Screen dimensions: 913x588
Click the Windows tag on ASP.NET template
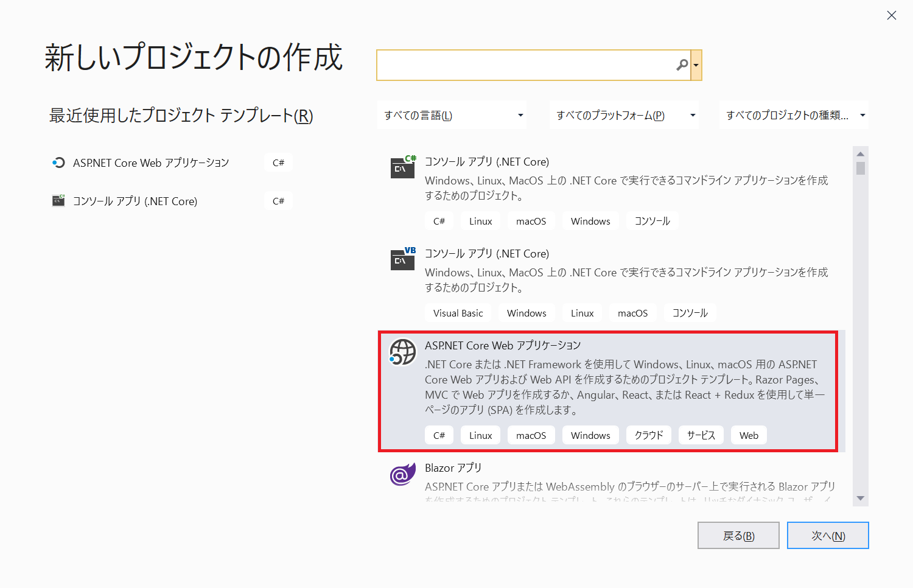point(590,435)
